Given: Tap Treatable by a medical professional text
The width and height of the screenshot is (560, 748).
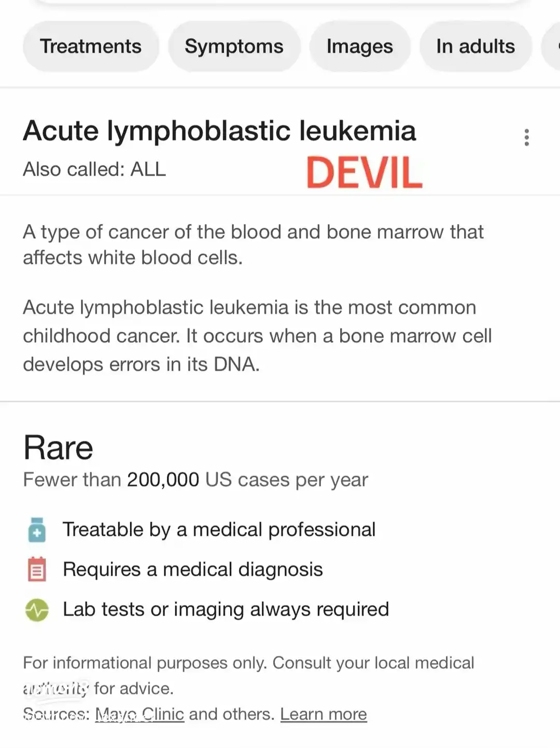Looking at the screenshot, I should 219,530.
